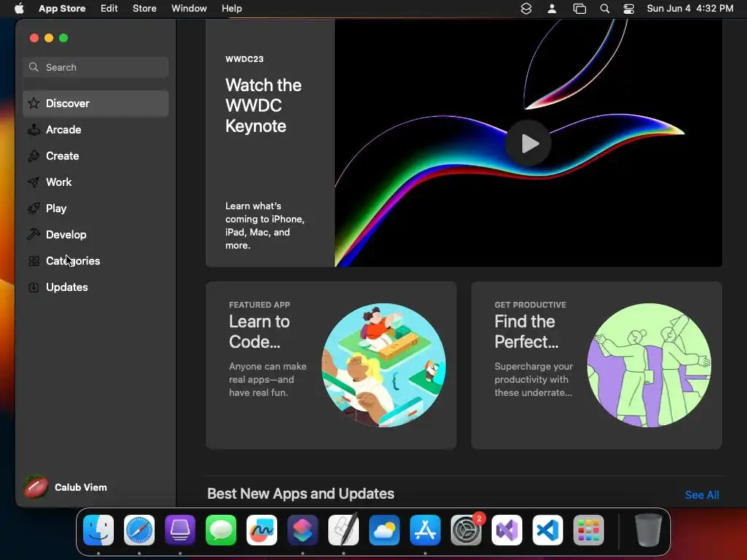Viewport: 747px width, 560px height.
Task: Click the green productivity circular illustration
Action: coord(649,365)
